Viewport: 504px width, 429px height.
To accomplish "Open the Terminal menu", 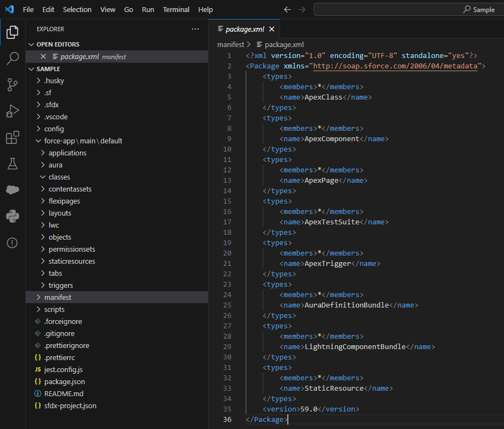I will 176,9.
